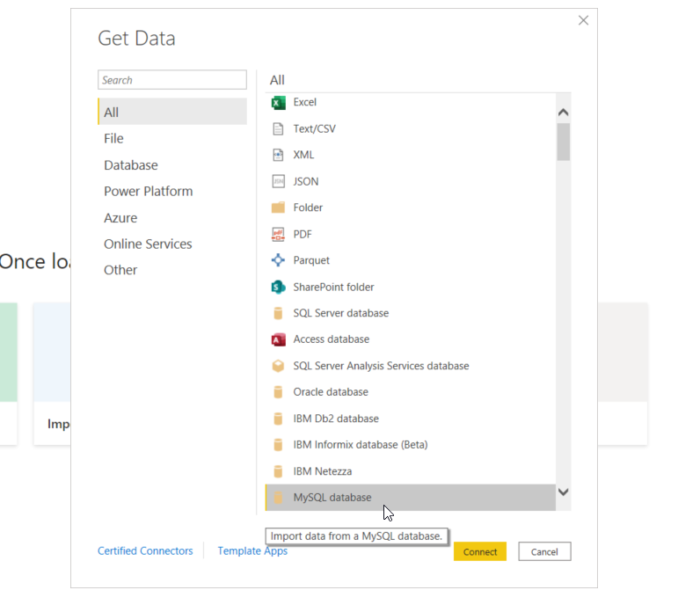Click the connector list scrollbar thumb

[x=564, y=142]
